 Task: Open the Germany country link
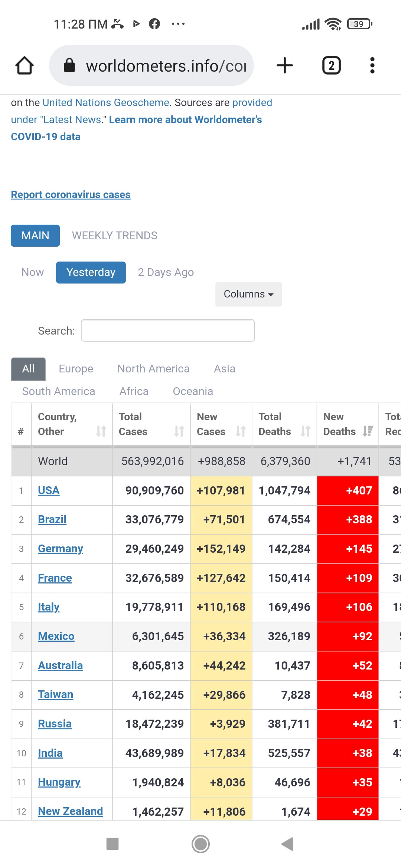(61, 549)
